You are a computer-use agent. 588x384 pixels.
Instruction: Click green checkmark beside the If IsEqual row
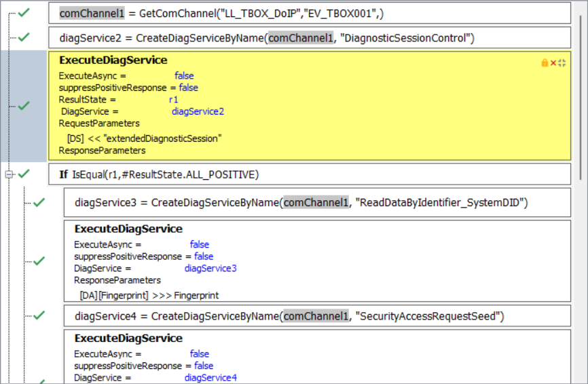point(24,174)
